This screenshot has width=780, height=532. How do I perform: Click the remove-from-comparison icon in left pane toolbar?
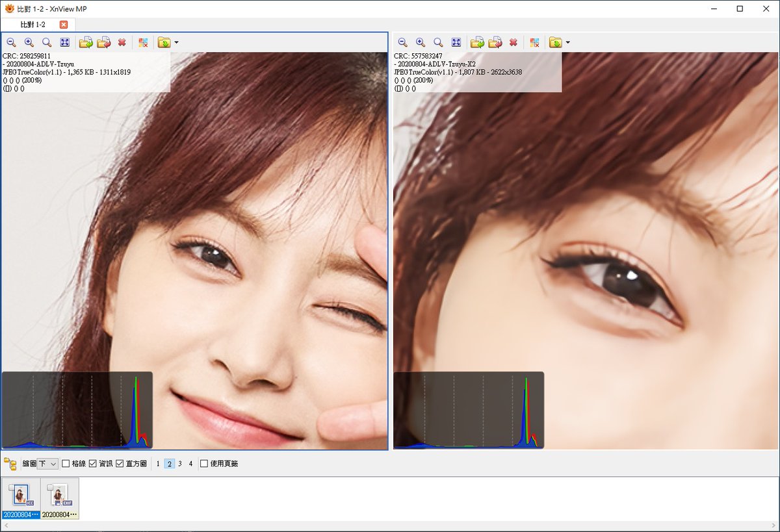pyautogui.click(x=143, y=42)
